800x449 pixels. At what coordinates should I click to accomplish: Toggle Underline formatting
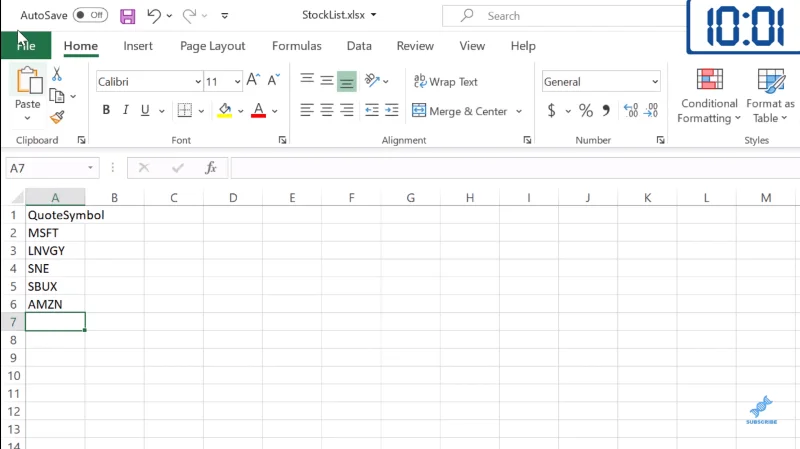click(x=145, y=110)
